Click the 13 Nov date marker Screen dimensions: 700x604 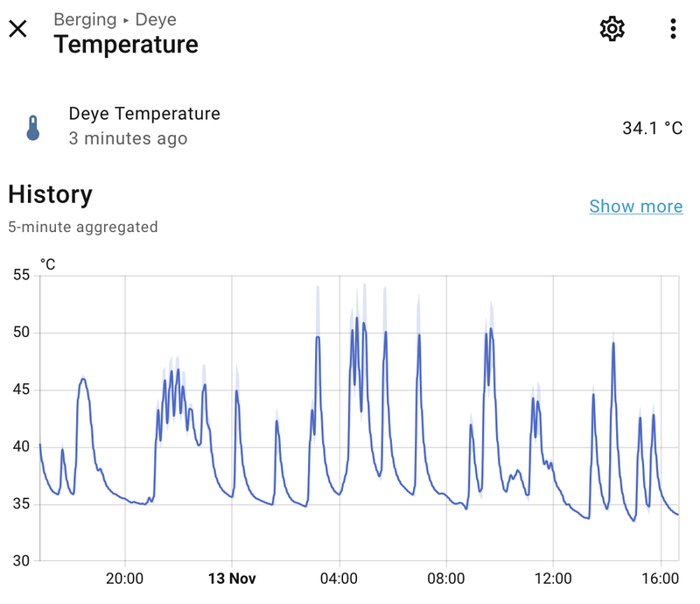point(231,579)
